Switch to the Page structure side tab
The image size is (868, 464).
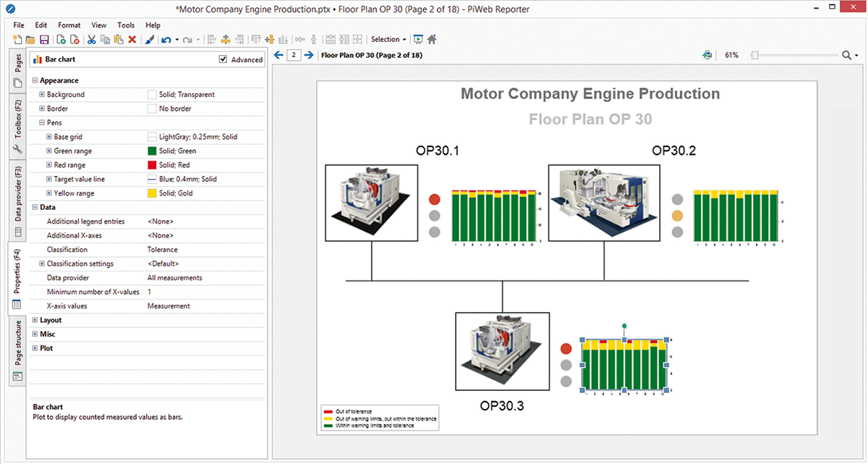[x=17, y=352]
